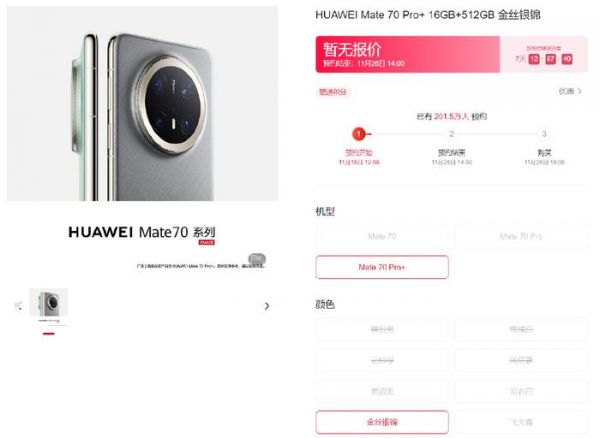Pick the color option right of 金丝银锦

pyautogui.click(x=521, y=422)
